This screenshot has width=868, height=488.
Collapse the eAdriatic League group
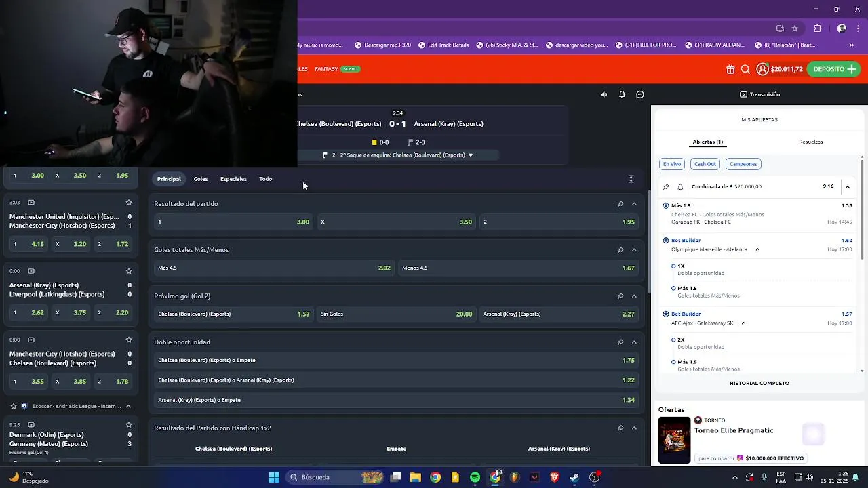pyautogui.click(x=128, y=407)
